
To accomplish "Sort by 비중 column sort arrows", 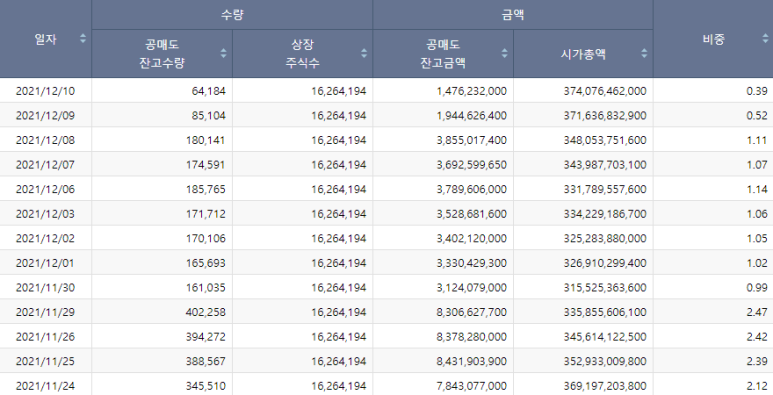I will click(765, 38).
